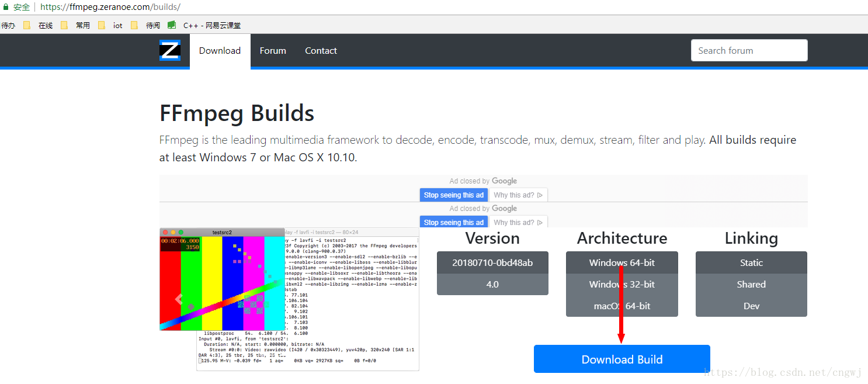The width and height of the screenshot is (868, 384).
Task: Click the Version column heading
Action: pyautogui.click(x=492, y=238)
